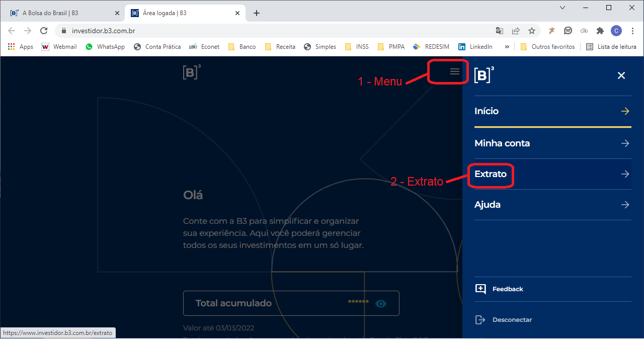Open the Lista de leitura panel
The width and height of the screenshot is (644, 346).
click(x=611, y=47)
